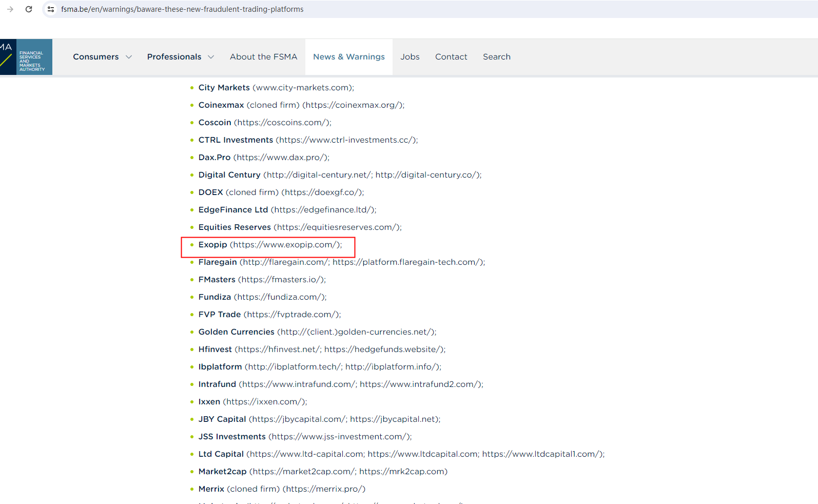Select the Digital Century list item

tap(339, 175)
